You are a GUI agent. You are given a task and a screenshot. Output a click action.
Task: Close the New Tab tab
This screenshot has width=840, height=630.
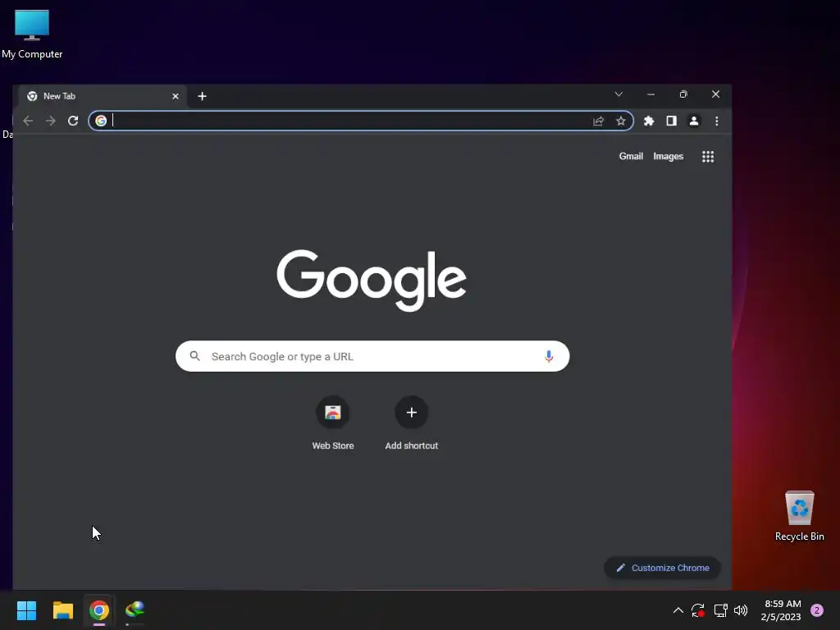pos(176,97)
